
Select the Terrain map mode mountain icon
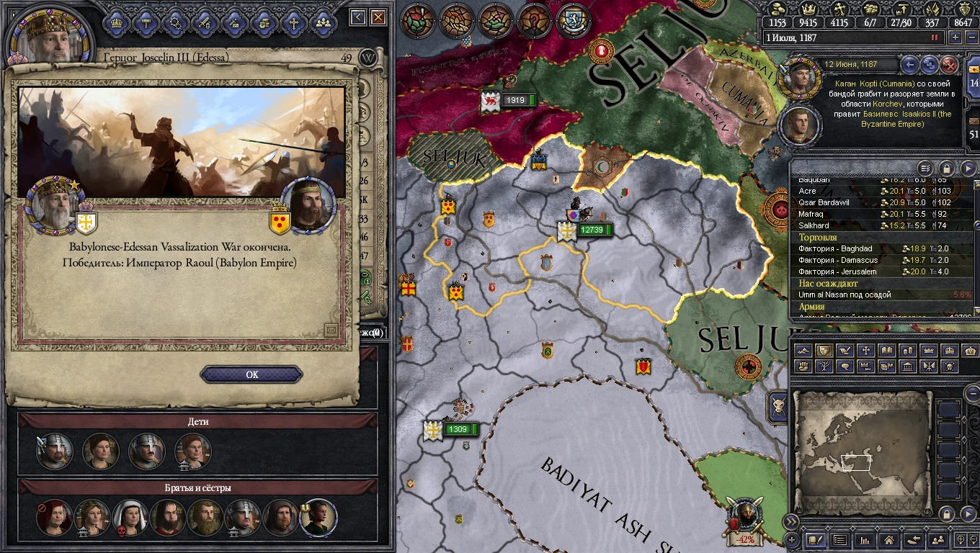click(803, 351)
